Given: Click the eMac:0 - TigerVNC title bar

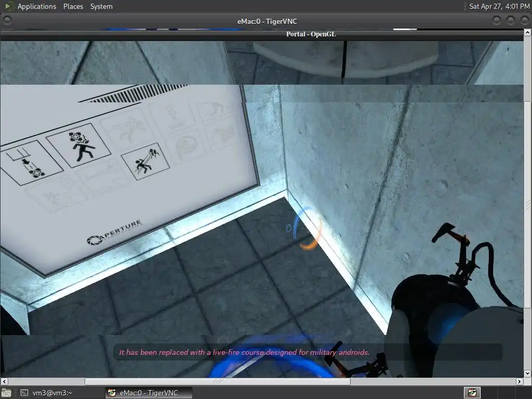Looking at the screenshot, I should [267, 21].
